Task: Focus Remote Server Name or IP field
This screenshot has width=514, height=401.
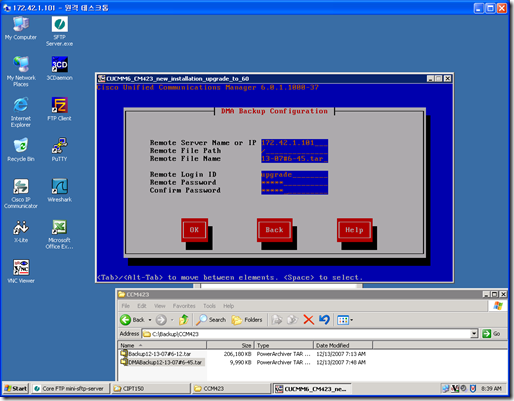Action: click(x=294, y=143)
